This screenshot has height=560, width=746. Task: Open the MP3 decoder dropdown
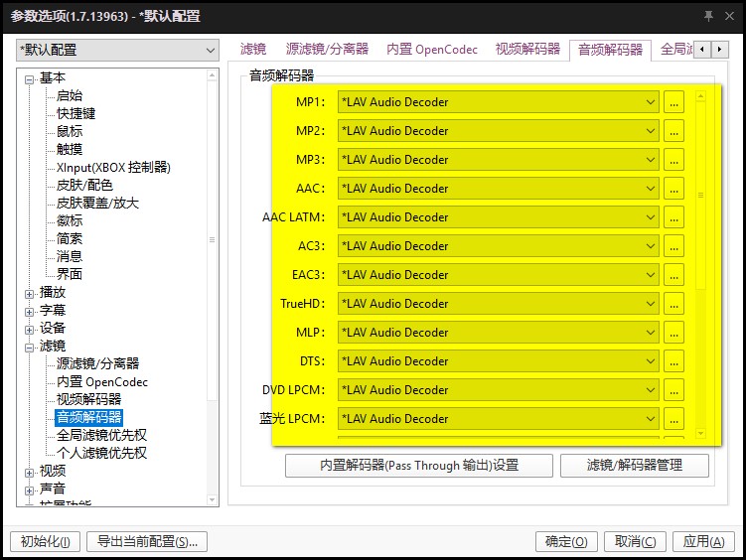click(498, 160)
